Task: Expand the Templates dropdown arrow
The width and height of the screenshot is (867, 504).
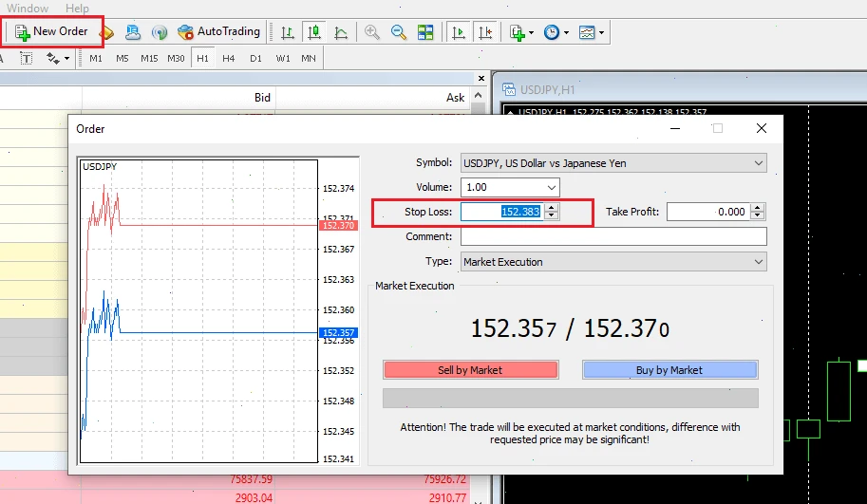Action: (602, 32)
